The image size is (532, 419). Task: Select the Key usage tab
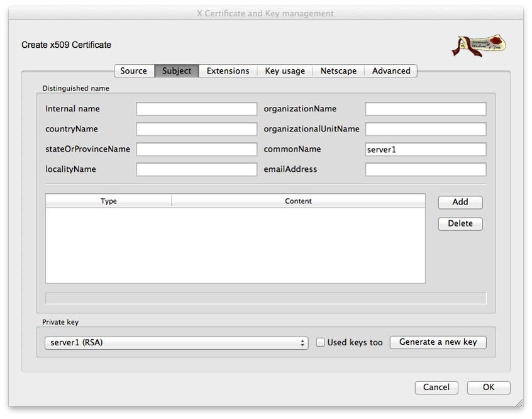(284, 70)
